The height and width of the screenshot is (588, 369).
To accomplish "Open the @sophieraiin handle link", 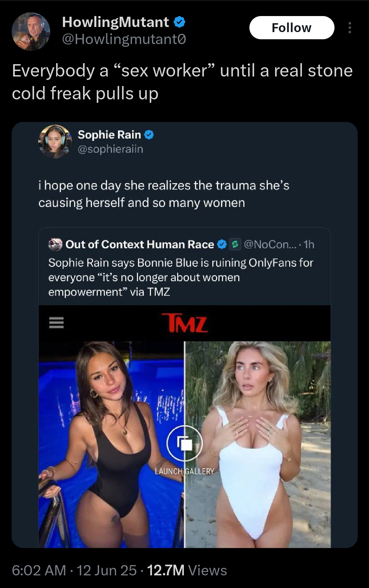I will click(x=110, y=149).
